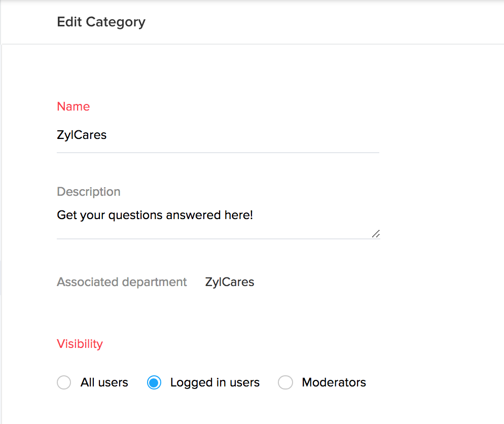Click the "Logged in users" option label
The height and width of the screenshot is (424, 504).
tap(214, 382)
